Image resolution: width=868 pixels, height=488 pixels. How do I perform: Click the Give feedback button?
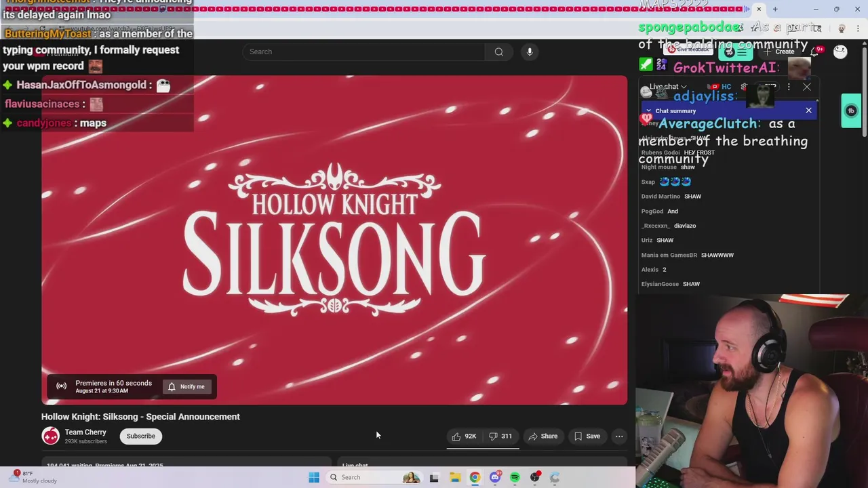click(x=688, y=49)
